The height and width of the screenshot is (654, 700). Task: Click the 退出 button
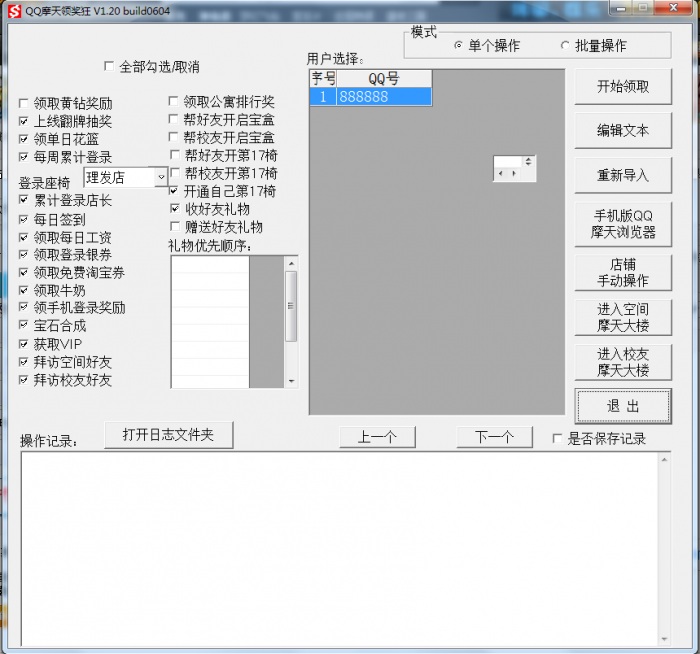623,406
